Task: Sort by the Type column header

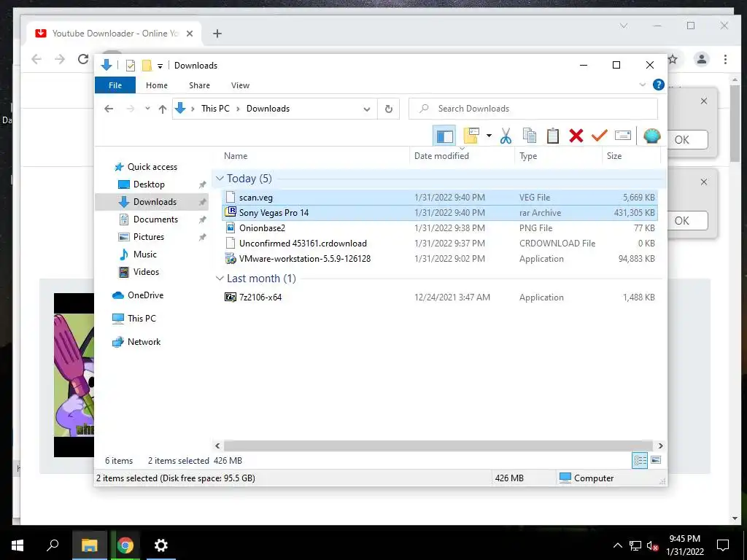Action: coord(558,156)
